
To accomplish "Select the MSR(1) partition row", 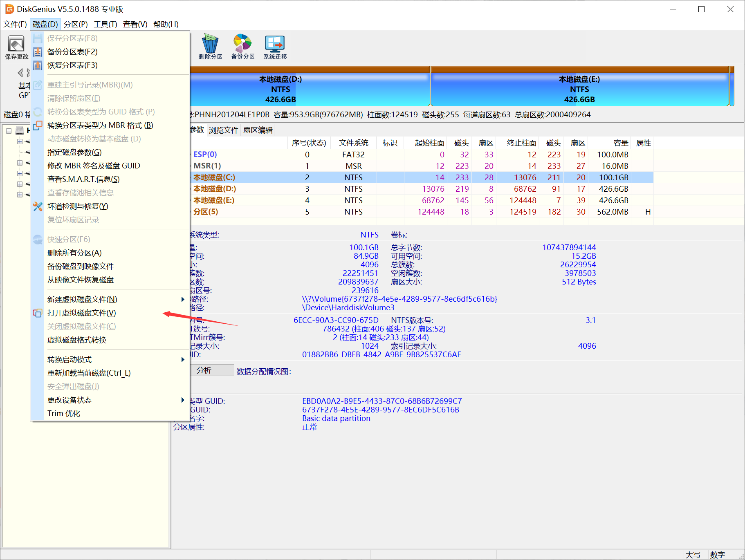I will pyautogui.click(x=421, y=166).
